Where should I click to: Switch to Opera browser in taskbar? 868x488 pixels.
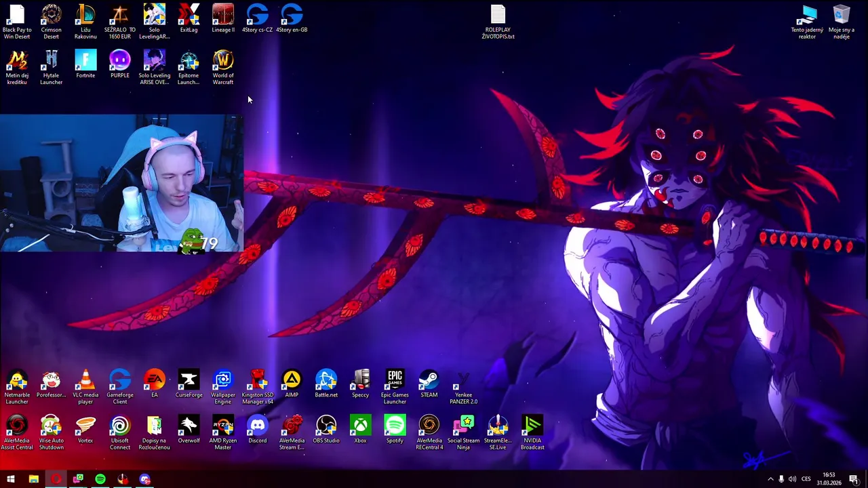(x=56, y=479)
